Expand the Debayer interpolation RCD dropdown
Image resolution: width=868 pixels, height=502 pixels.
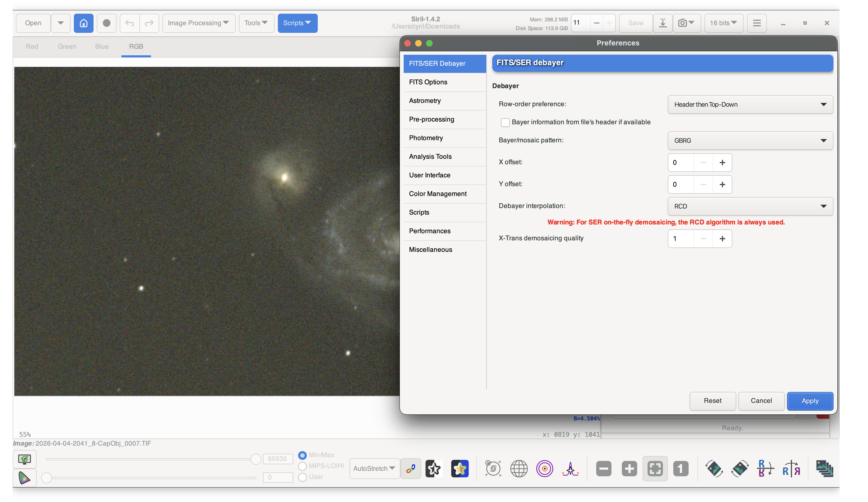(750, 206)
